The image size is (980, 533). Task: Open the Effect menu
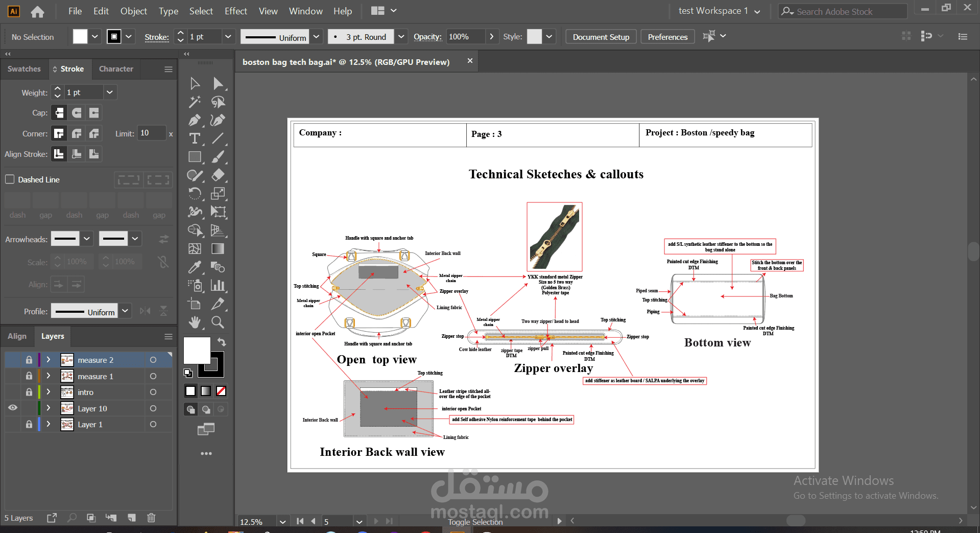pyautogui.click(x=236, y=11)
